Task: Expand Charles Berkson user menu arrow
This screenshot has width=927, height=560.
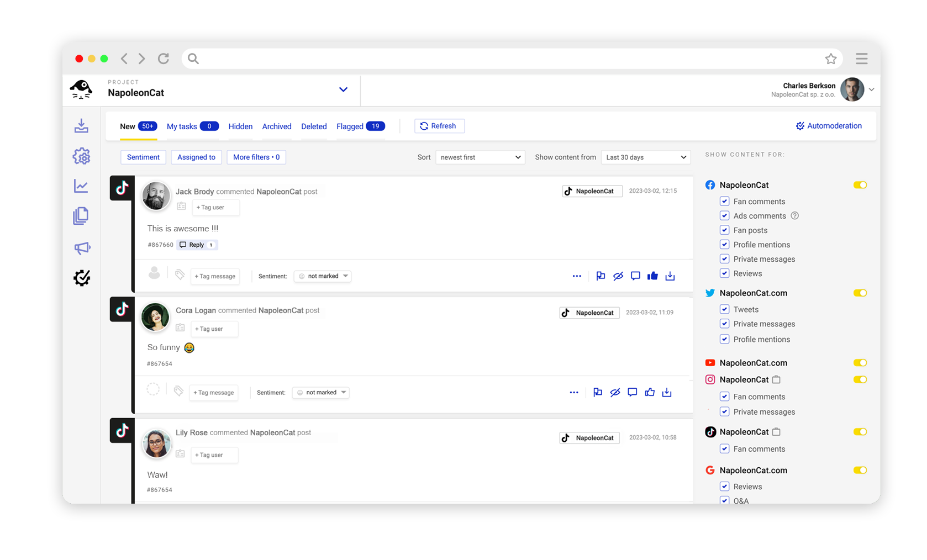Action: tap(871, 89)
